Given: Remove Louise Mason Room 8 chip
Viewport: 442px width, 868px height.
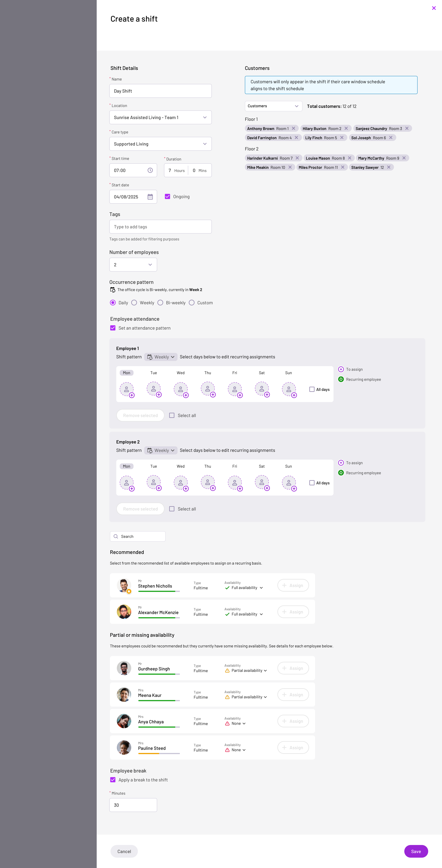Looking at the screenshot, I should pos(349,158).
